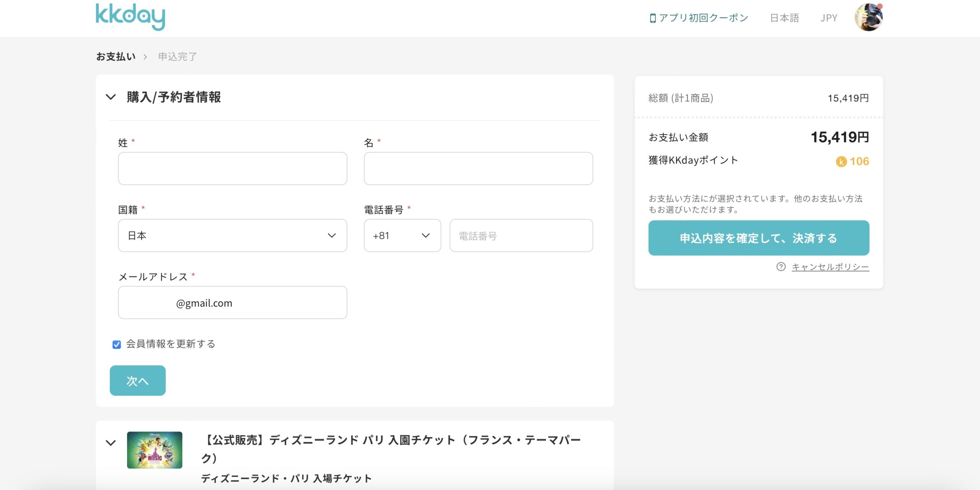Select the 申込完了 breadcrumb step

(x=178, y=57)
